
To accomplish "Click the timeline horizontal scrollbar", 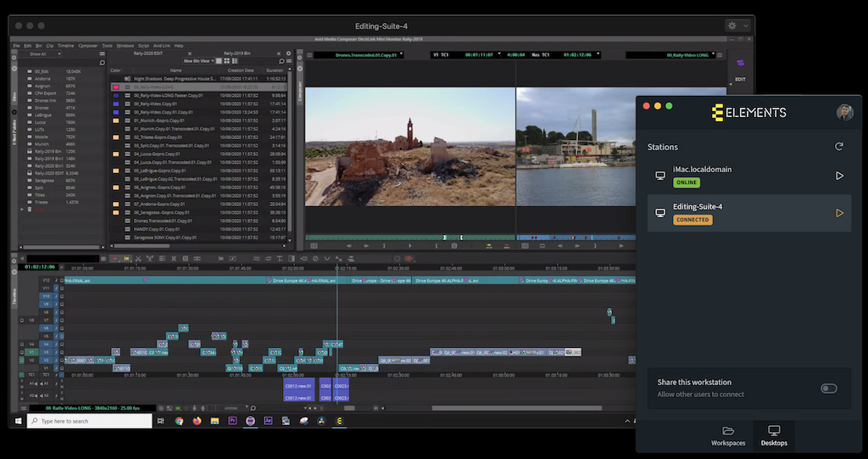I will [x=516, y=409].
